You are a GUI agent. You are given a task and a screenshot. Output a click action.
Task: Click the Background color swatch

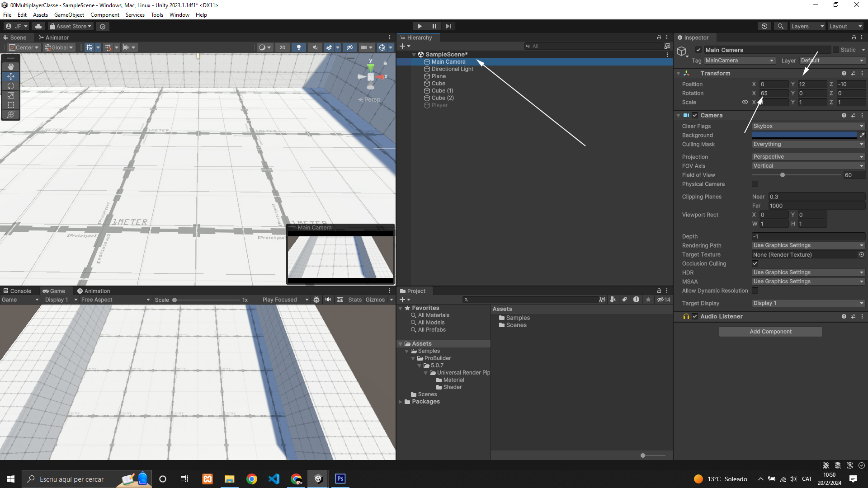804,135
